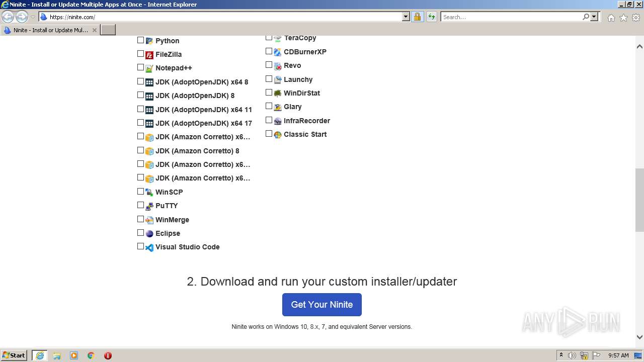This screenshot has height=362, width=644.
Task: Click into the Search box
Action: pos(511,17)
